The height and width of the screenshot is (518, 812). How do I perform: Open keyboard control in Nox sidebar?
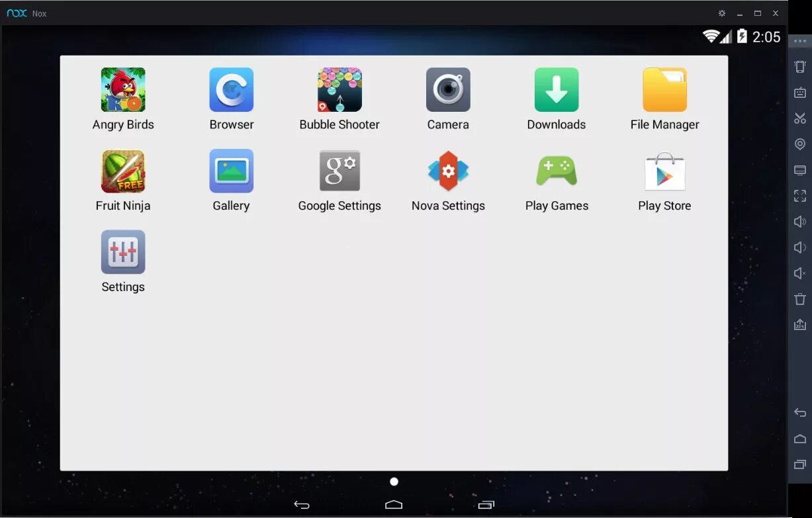[x=800, y=93]
